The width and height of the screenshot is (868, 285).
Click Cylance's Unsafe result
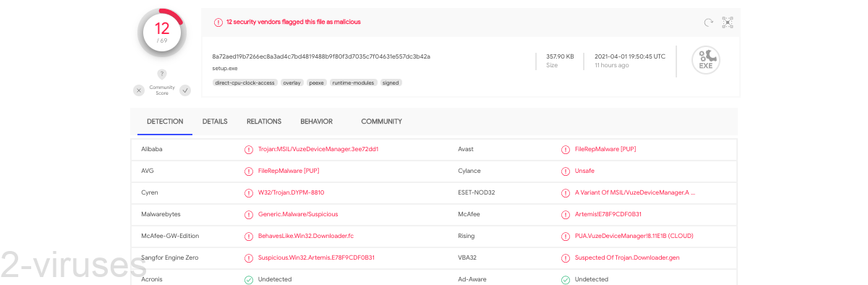(584, 171)
